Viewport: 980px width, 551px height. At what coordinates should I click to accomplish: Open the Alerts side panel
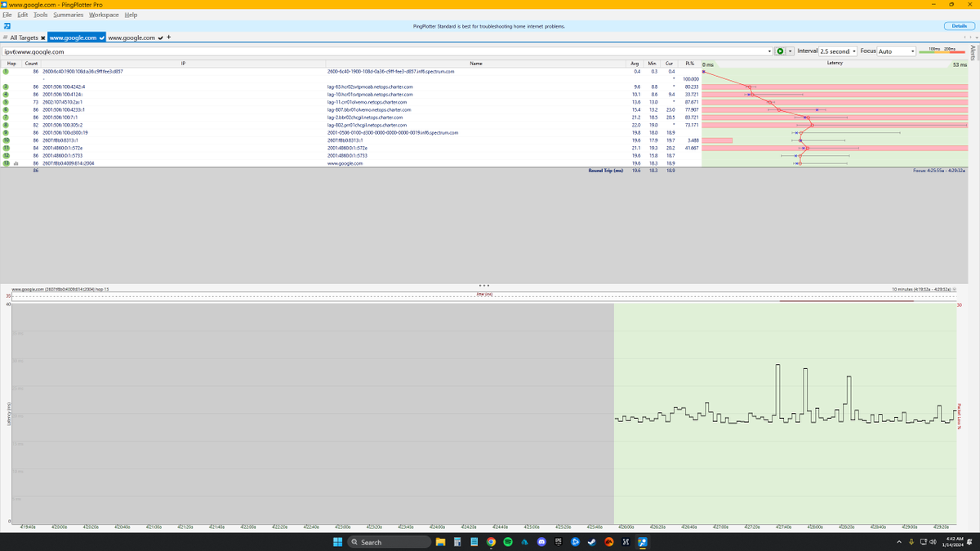pyautogui.click(x=973, y=51)
